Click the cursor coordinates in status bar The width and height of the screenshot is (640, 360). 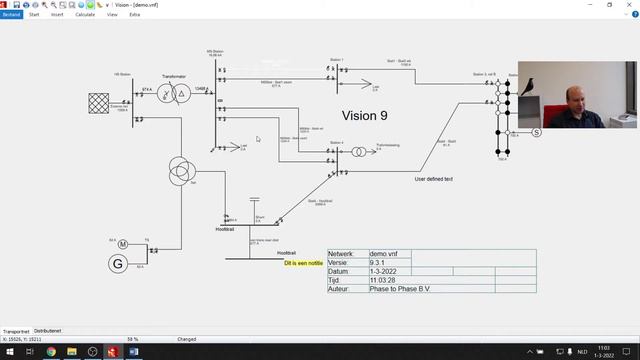pos(22,339)
